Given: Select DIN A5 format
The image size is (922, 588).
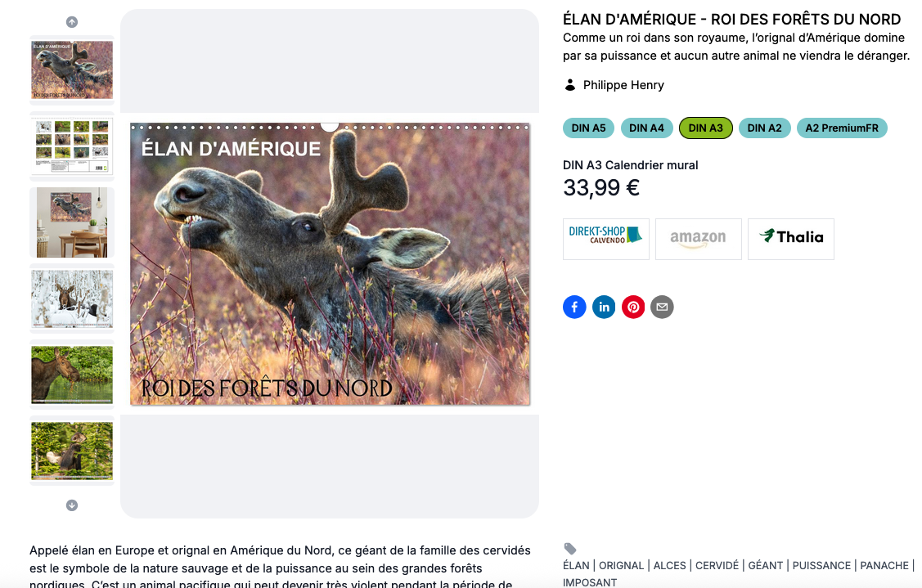Looking at the screenshot, I should 588,128.
